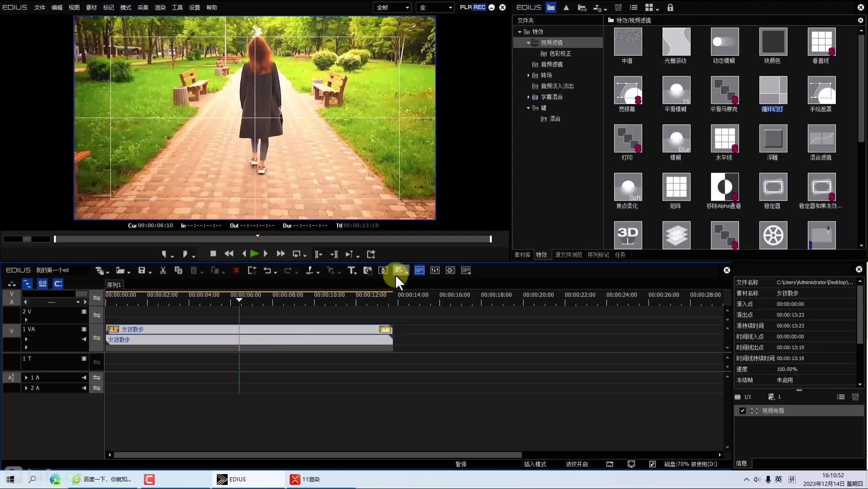Click the red X delete icon
Viewport: 868px width, 489px height.
click(236, 270)
